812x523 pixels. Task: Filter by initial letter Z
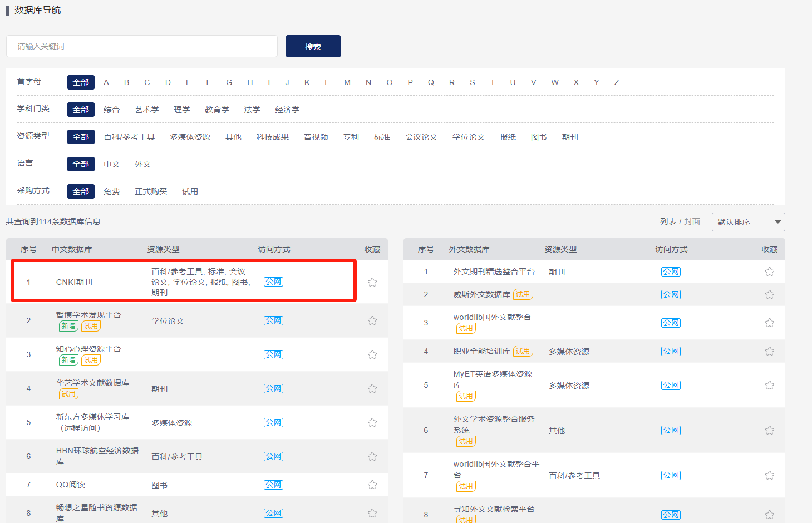[x=617, y=82]
